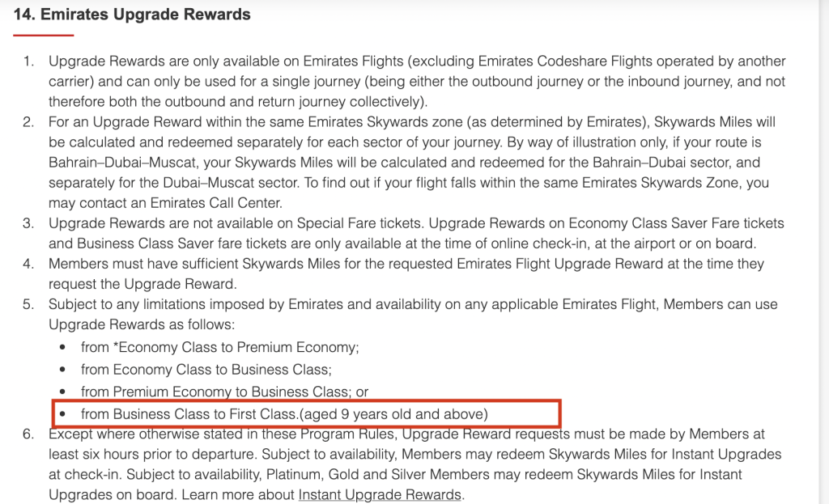This screenshot has height=504, width=829.
Task: Click the bullet dot before 'from *Economy Class'
Action: tap(63, 348)
